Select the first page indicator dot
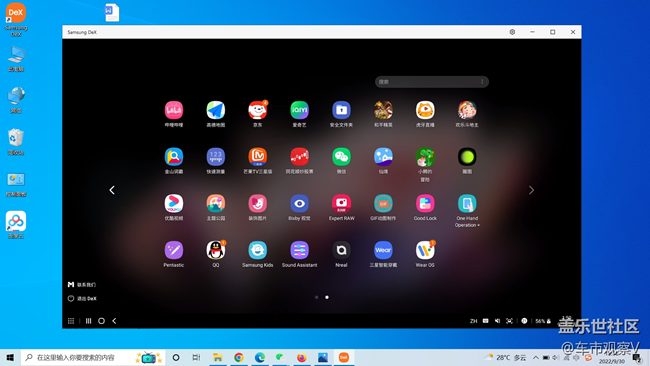The image size is (650, 366). [317, 297]
